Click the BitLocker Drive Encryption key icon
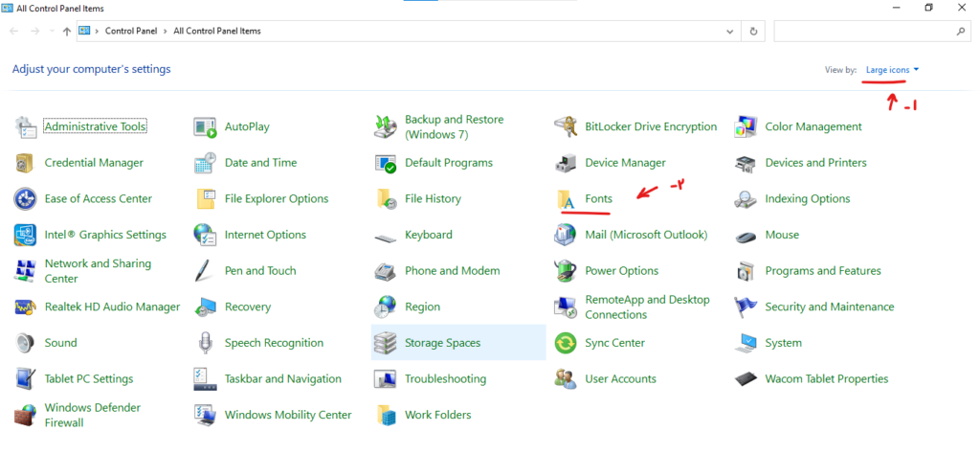The width and height of the screenshot is (980, 454). pos(566,127)
